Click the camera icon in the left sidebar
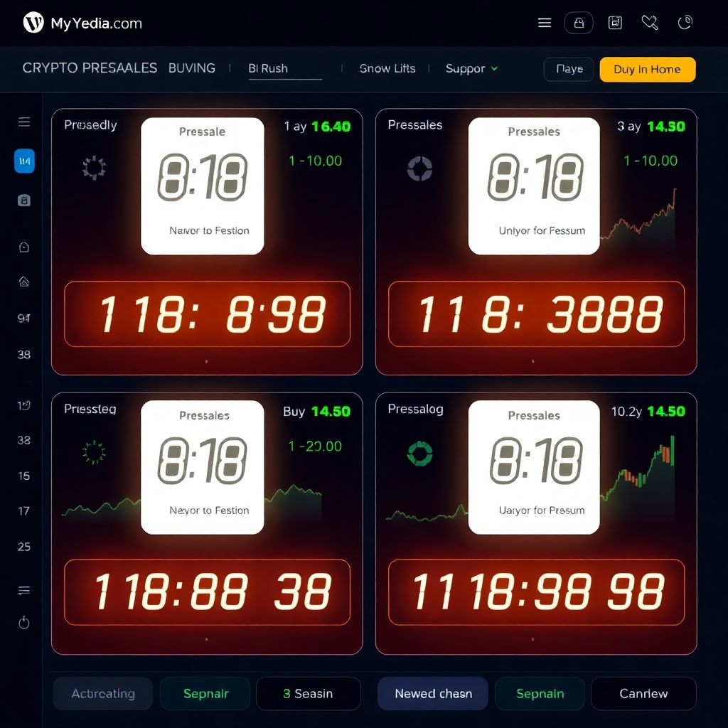Image resolution: width=728 pixels, height=728 pixels. (24, 200)
